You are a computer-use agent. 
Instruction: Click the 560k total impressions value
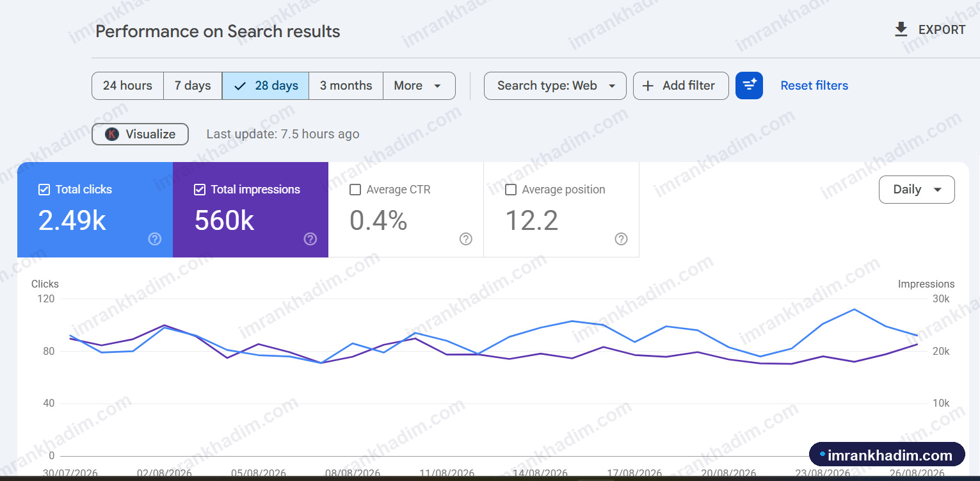224,220
